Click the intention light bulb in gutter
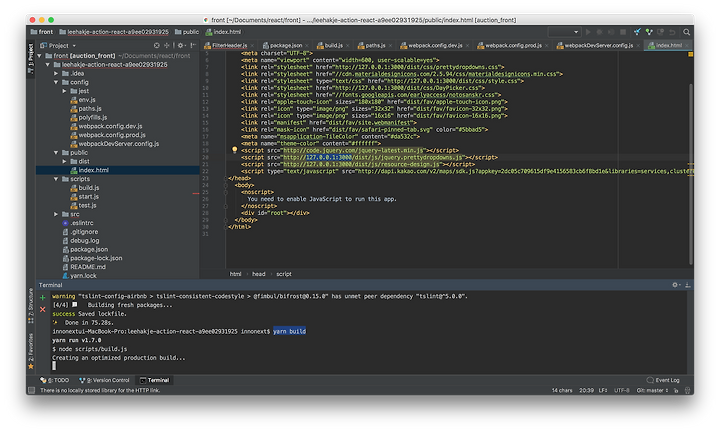Image resolution: width=720 pixels, height=432 pixels. (235, 150)
